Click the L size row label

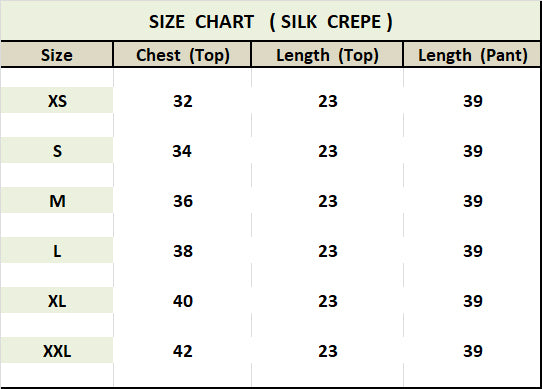[57, 251]
